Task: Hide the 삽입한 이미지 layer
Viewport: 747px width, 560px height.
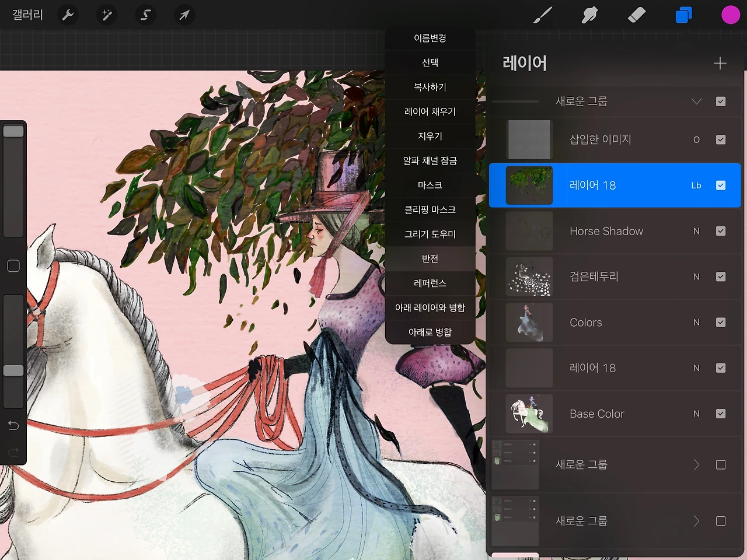Action: 721,139
